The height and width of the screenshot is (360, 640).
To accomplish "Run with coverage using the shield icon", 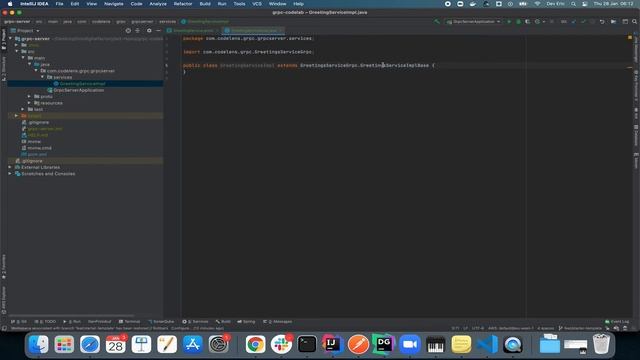I will point(527,21).
